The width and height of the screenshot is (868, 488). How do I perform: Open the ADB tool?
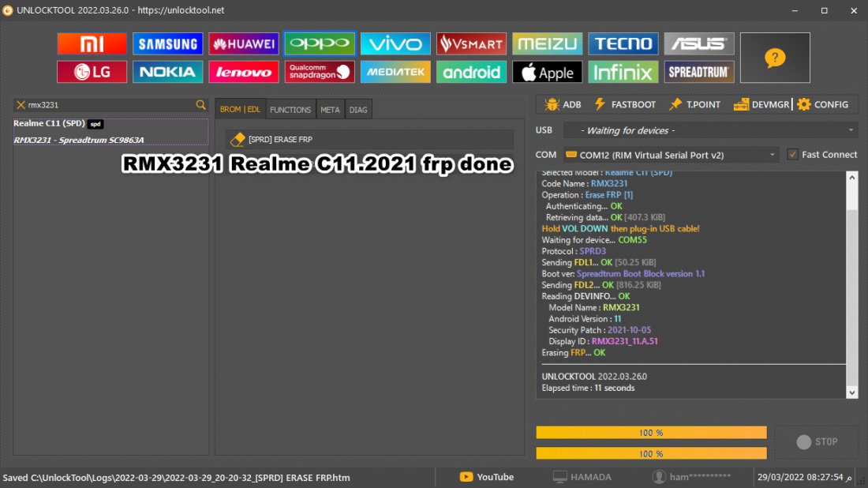coord(563,105)
